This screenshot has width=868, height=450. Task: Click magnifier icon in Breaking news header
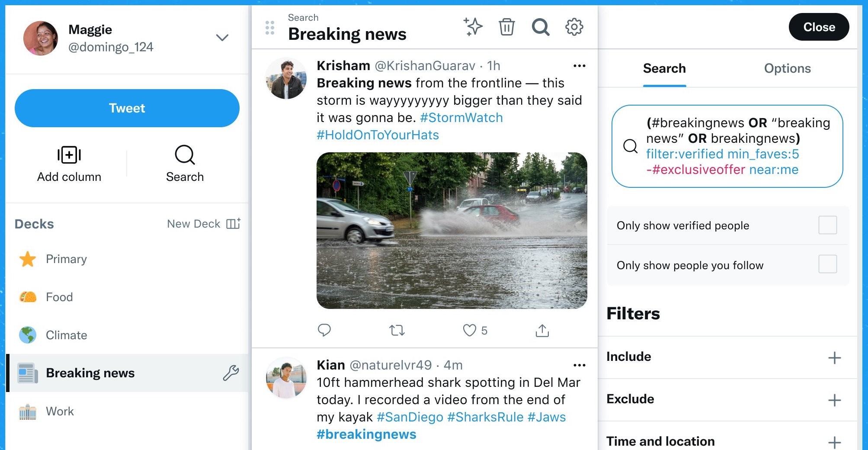tap(541, 27)
